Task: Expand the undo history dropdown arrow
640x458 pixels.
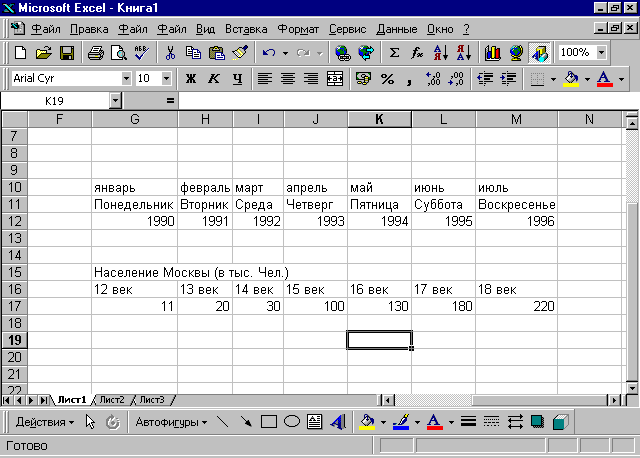Action: point(285,53)
